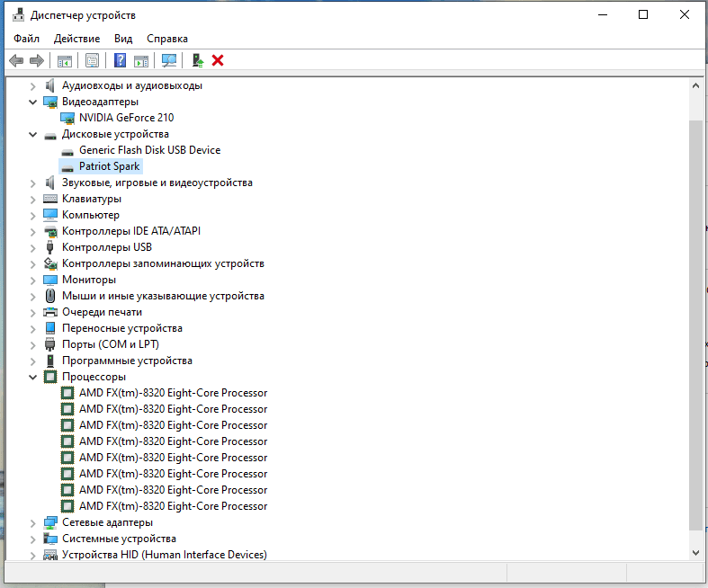Minimize the Диспетчер устройств window
Screen dimensions: 708x588
[603, 15]
